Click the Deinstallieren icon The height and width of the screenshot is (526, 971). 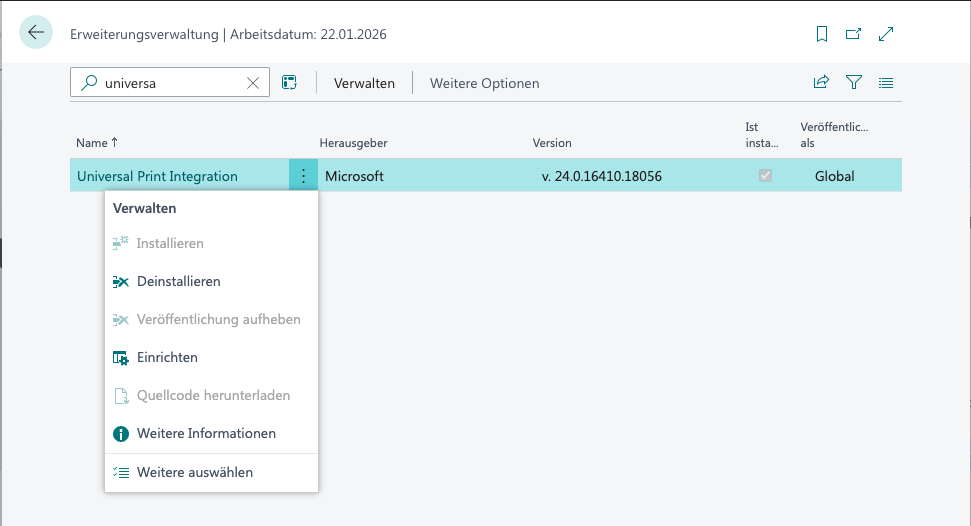(121, 282)
